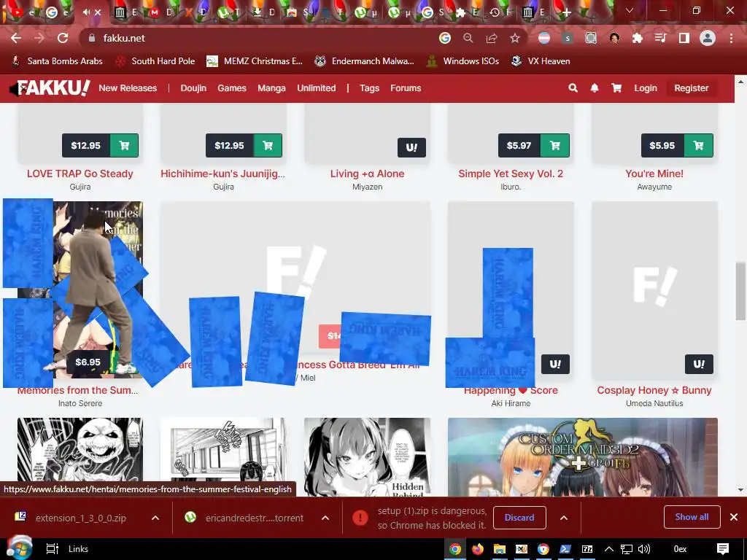Viewport: 747px width, 560px height.
Task: Click the Google icon in the address bar
Action: pos(444,38)
